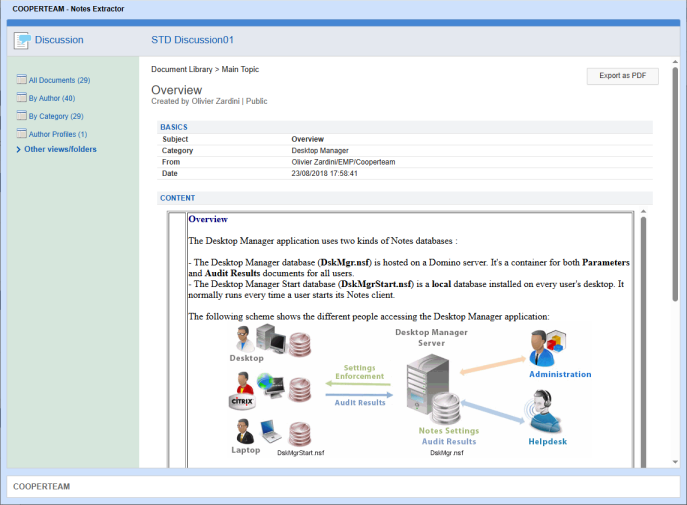
Task: Expand Other views/folders chevron
Action: [18, 149]
